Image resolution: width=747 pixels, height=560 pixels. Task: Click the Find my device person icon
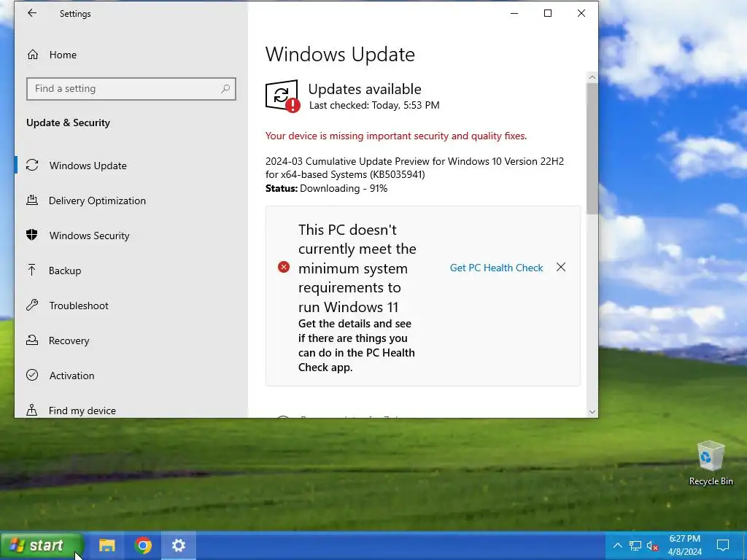point(32,410)
